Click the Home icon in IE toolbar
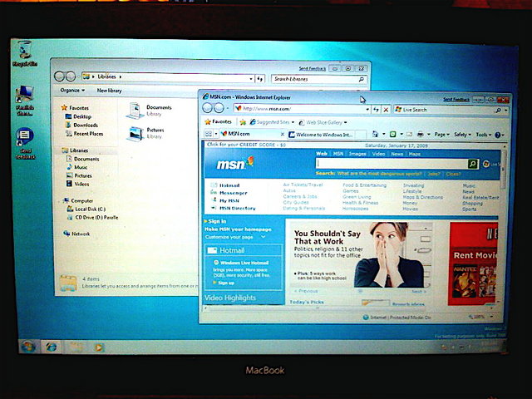Image resolution: width=532 pixels, height=399 pixels. [375, 135]
